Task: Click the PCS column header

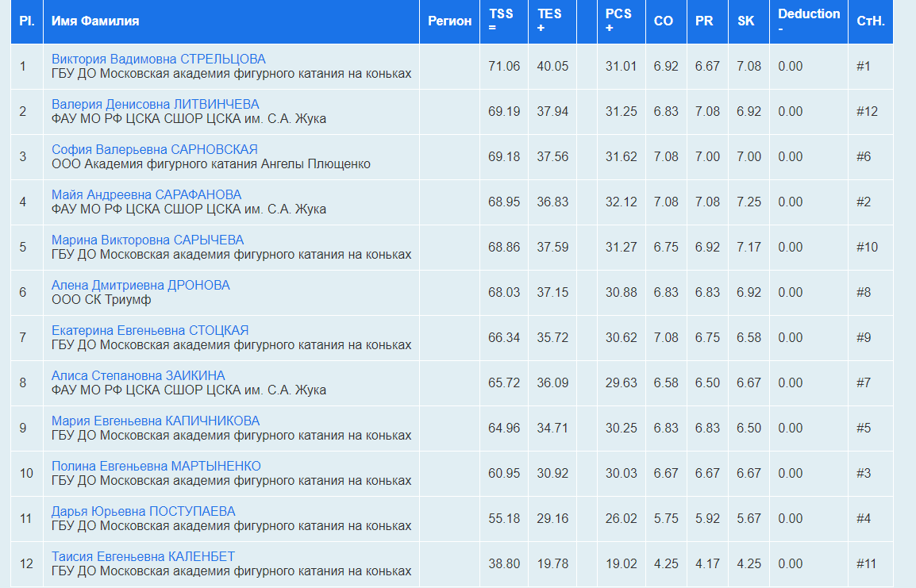Action: click(x=618, y=21)
